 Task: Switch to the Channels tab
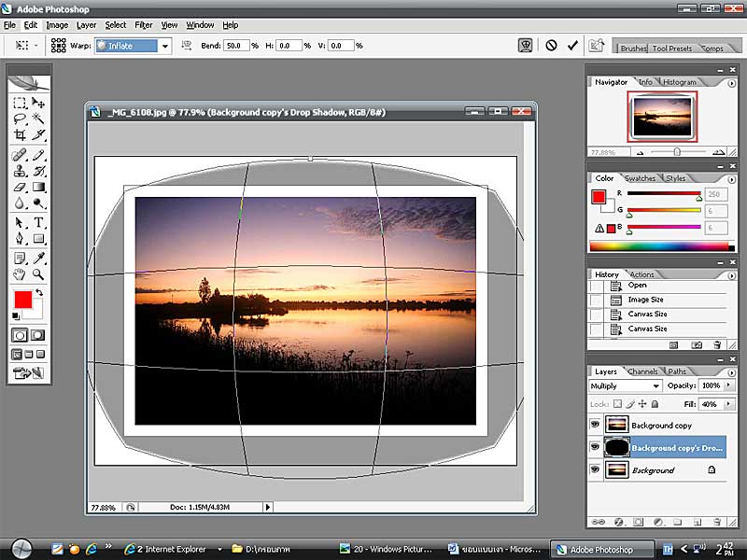click(642, 371)
